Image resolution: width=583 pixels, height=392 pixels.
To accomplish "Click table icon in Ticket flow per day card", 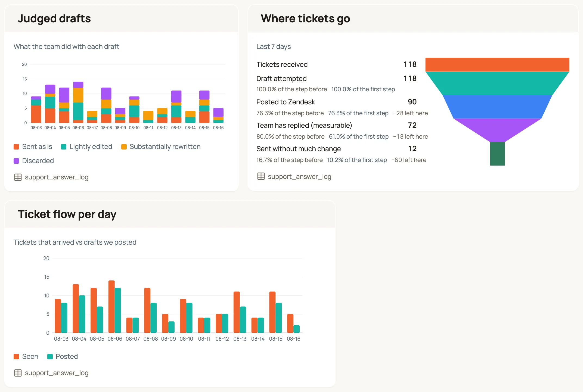I will (18, 373).
